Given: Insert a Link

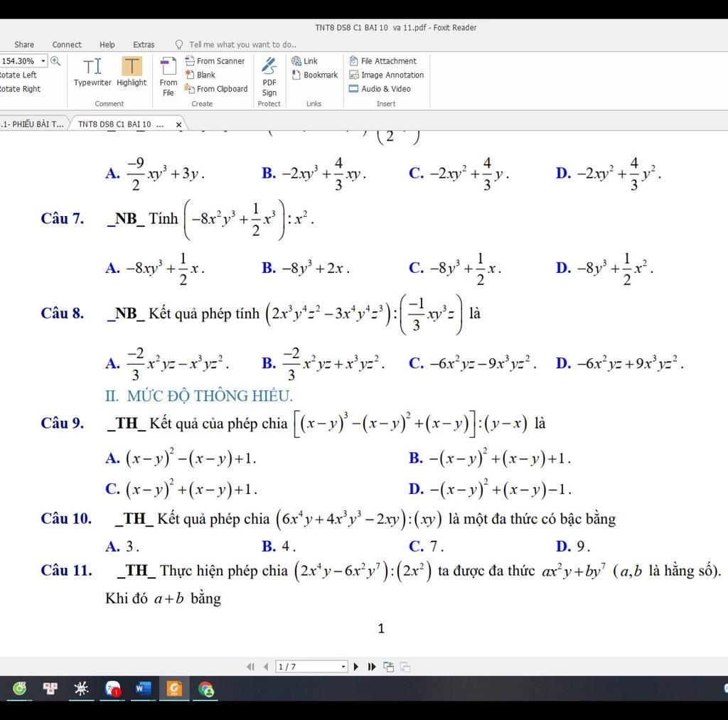Looking at the screenshot, I should click(304, 61).
